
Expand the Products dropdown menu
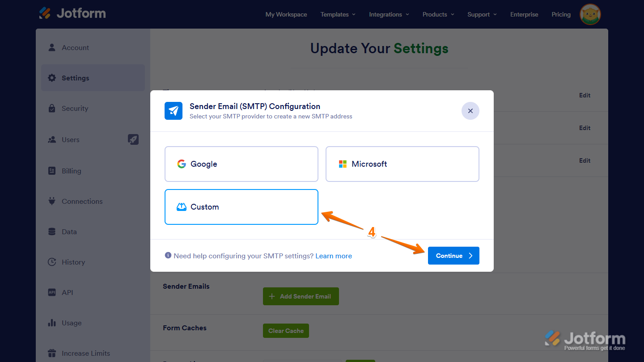[438, 14]
